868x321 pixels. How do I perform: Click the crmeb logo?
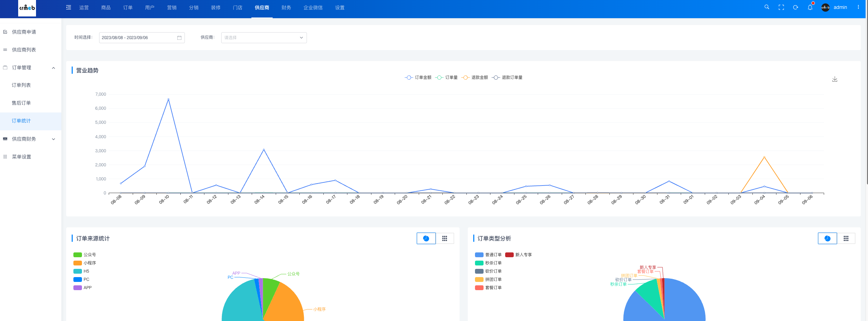pos(27,8)
